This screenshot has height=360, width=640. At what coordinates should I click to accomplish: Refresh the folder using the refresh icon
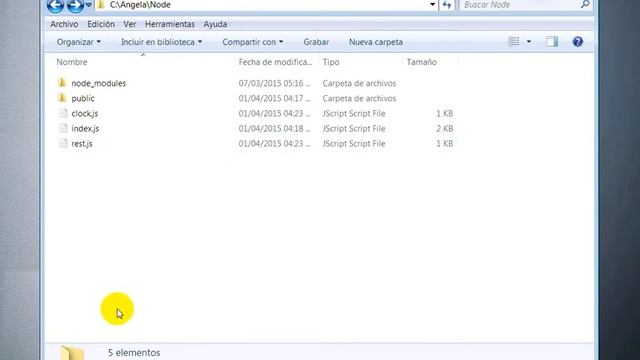tap(447, 5)
